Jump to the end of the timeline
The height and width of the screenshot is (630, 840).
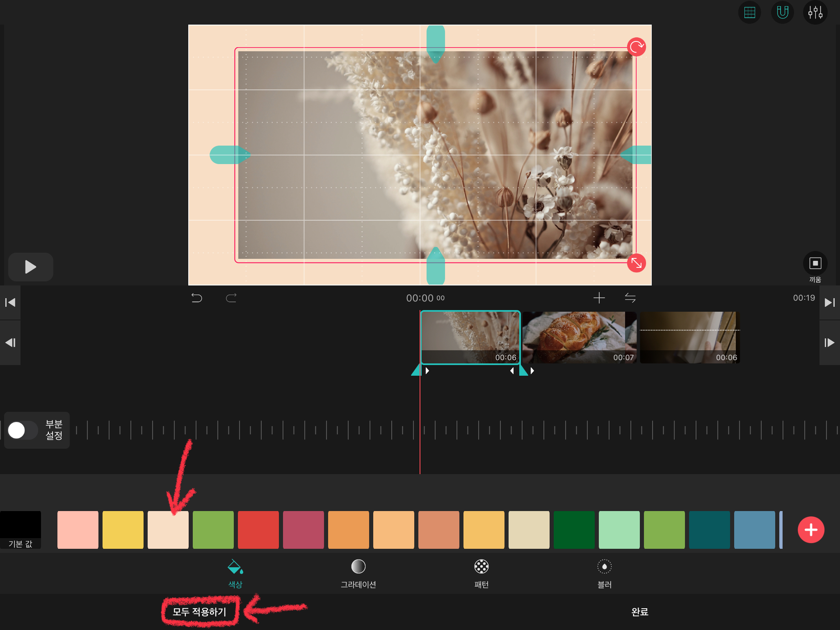click(x=829, y=303)
